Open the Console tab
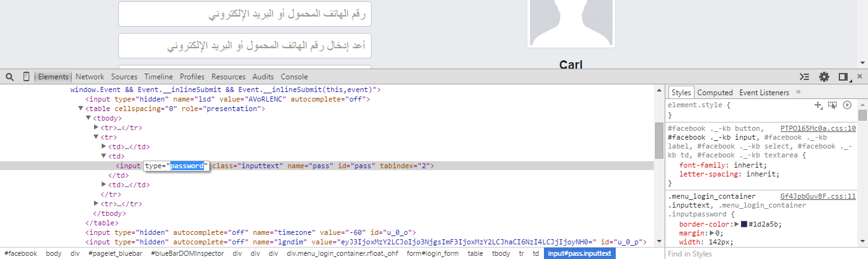Image resolution: width=868 pixels, height=259 pixels. 294,77
